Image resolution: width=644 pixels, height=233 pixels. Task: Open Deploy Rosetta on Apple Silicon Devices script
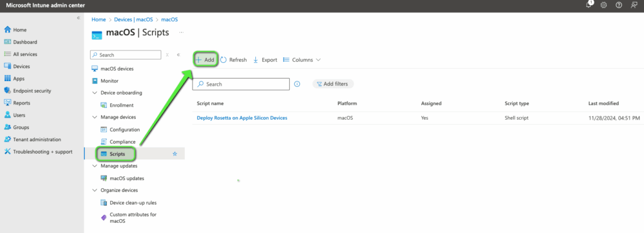coord(242,118)
